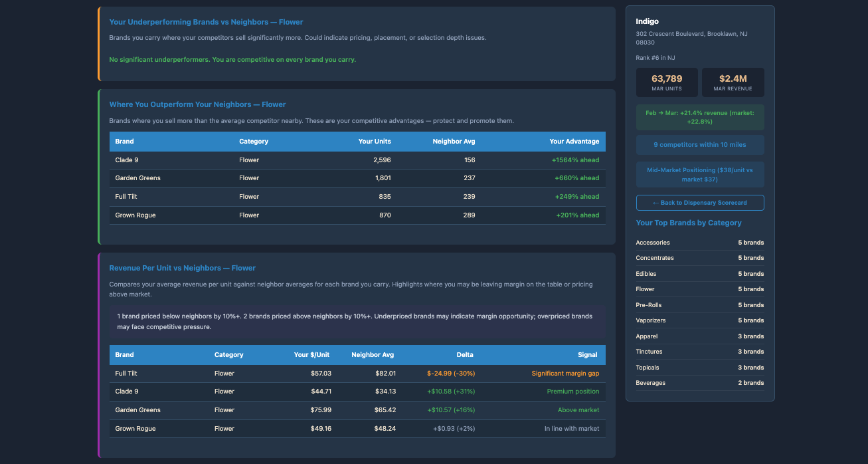Click the +201% ahead advantage value

[x=577, y=215]
